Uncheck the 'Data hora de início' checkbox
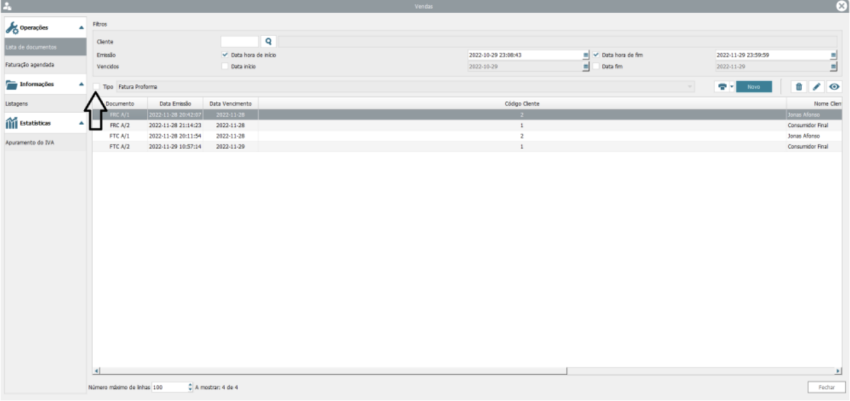This screenshot has width=850, height=401. pyautogui.click(x=225, y=54)
